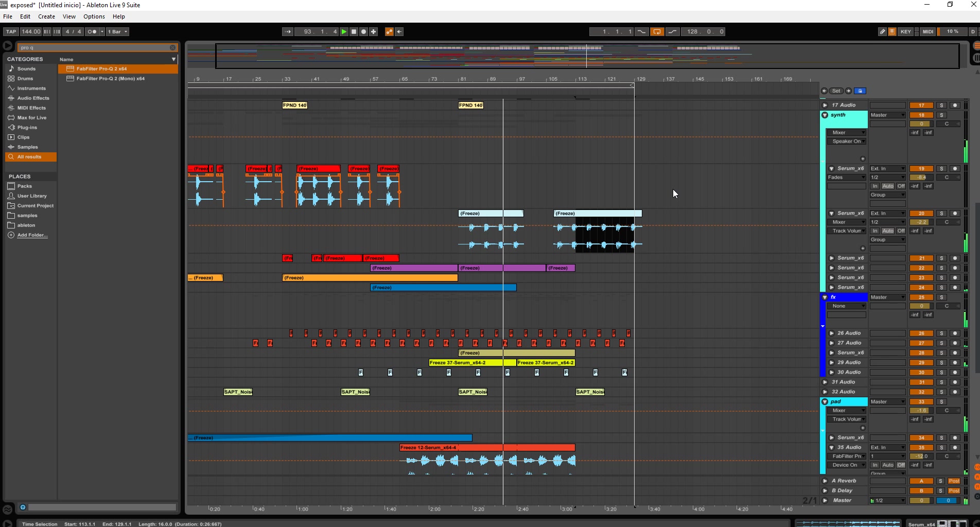
Task: Open the Options menu
Action: click(94, 16)
